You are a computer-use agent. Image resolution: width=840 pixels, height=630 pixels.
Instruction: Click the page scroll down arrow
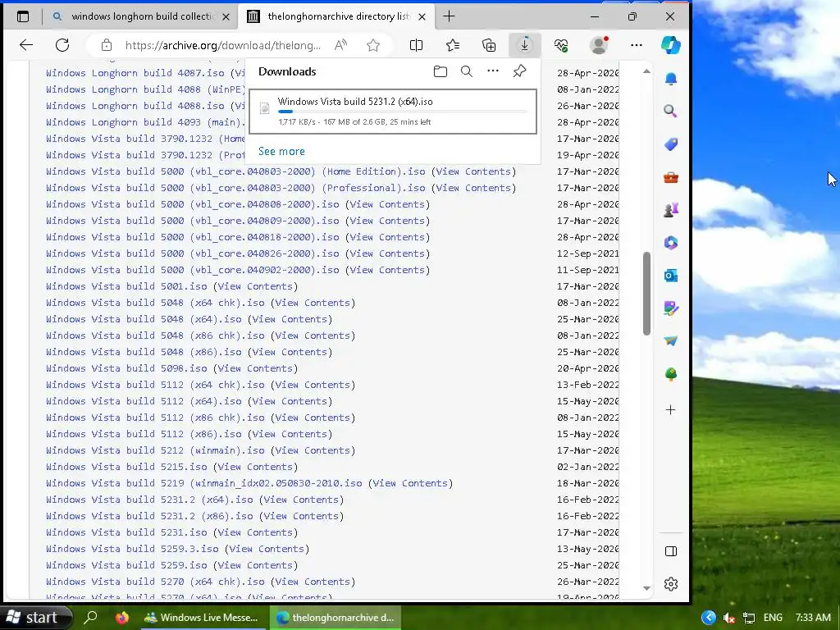[646, 588]
